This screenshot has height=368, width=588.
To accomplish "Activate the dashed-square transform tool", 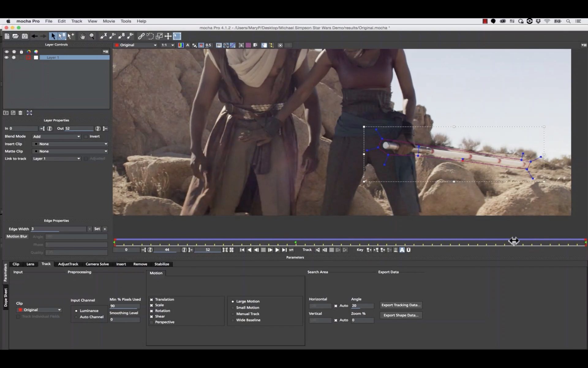I will coord(177,36).
